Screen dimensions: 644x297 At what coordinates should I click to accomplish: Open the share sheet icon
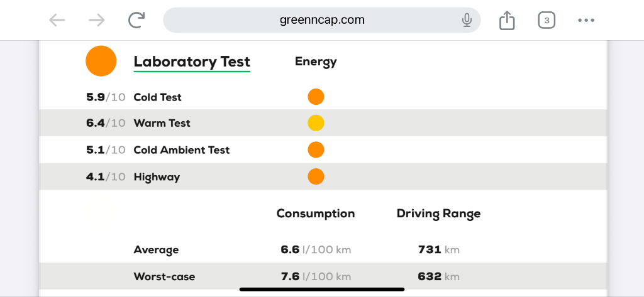pos(507,20)
